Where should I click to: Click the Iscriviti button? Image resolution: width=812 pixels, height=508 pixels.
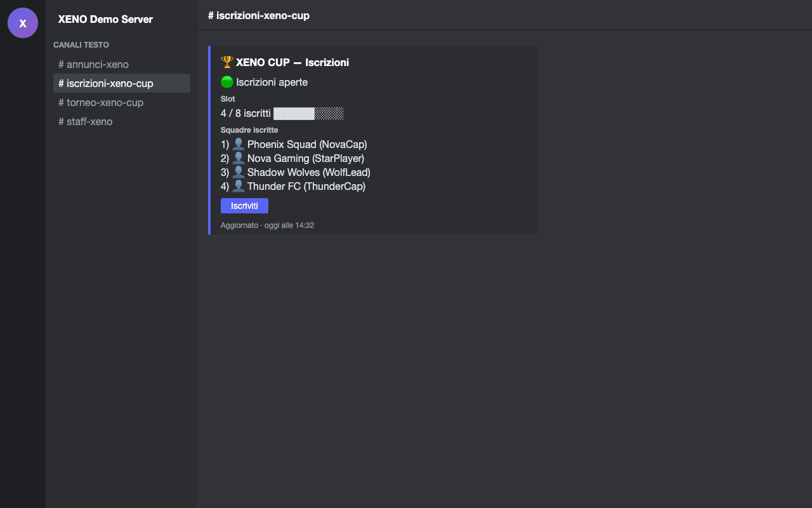click(244, 206)
